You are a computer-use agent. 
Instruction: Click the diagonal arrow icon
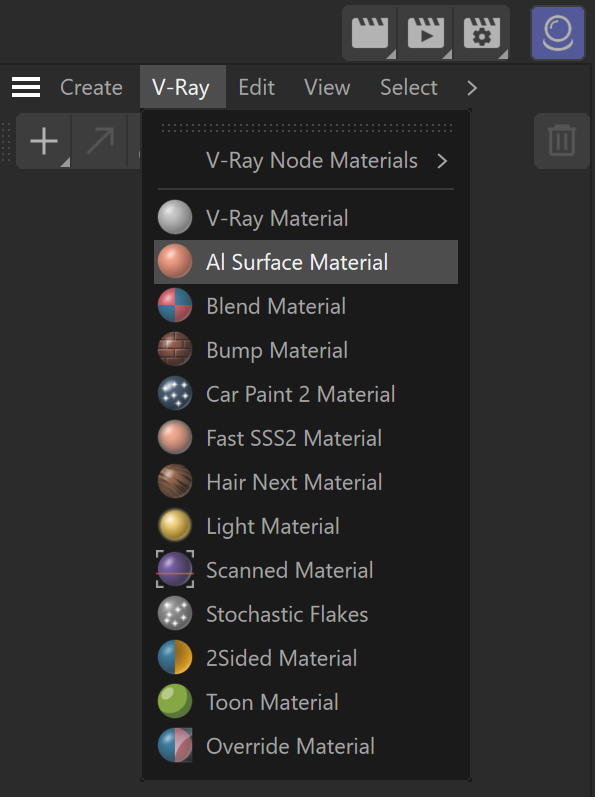100,141
